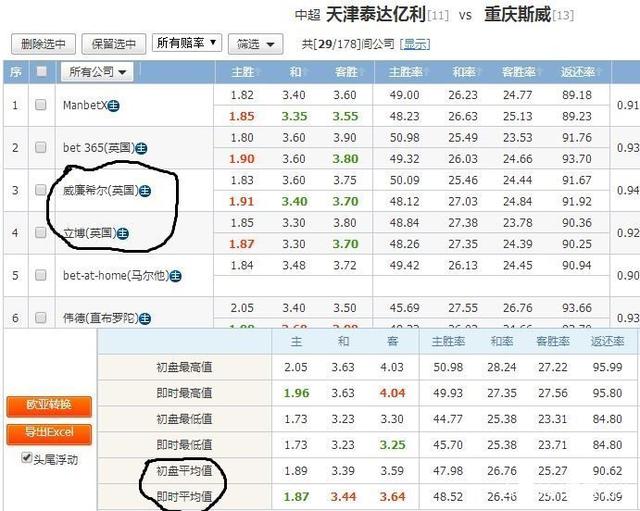This screenshot has height=511, width=640.
Task: Click the 初盘最低值 row label
Action: (x=184, y=419)
